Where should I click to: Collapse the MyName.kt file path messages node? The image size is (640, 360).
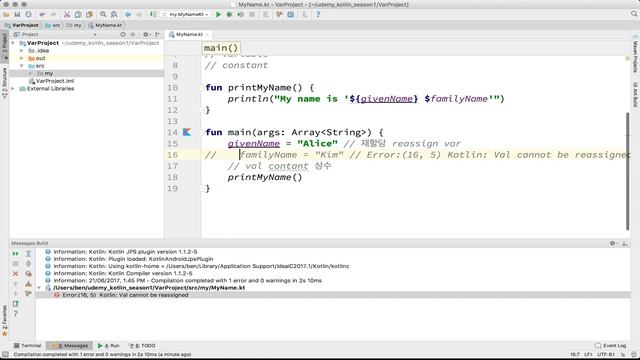(x=39, y=288)
